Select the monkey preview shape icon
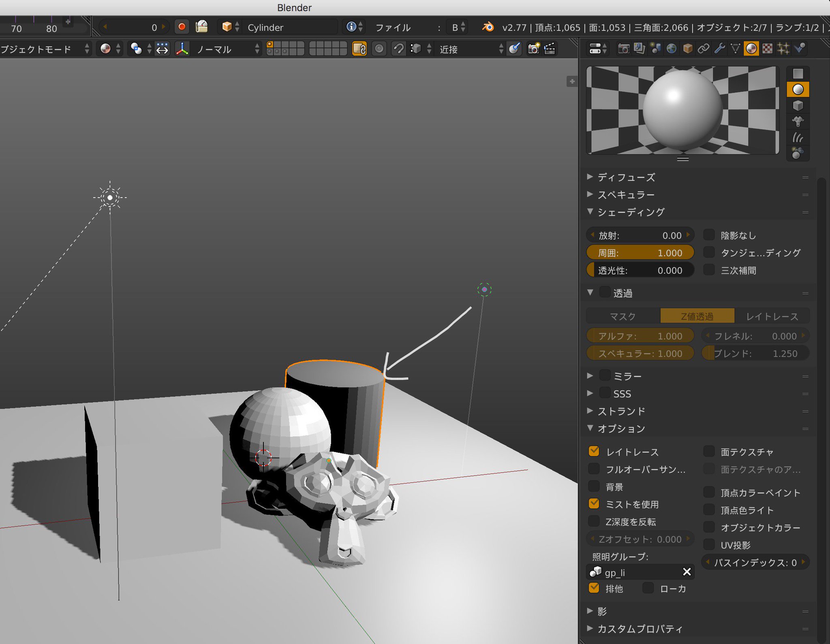This screenshot has height=644, width=830. point(798,122)
